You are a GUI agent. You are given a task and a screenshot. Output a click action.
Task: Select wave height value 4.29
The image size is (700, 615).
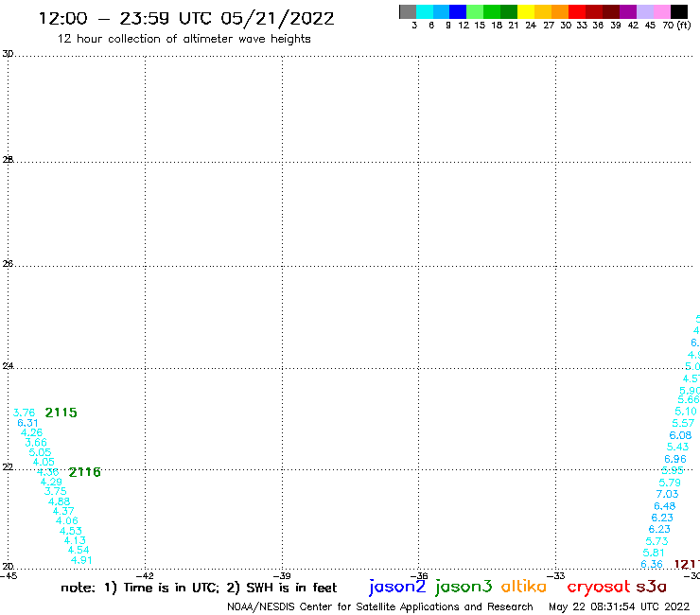51,482
